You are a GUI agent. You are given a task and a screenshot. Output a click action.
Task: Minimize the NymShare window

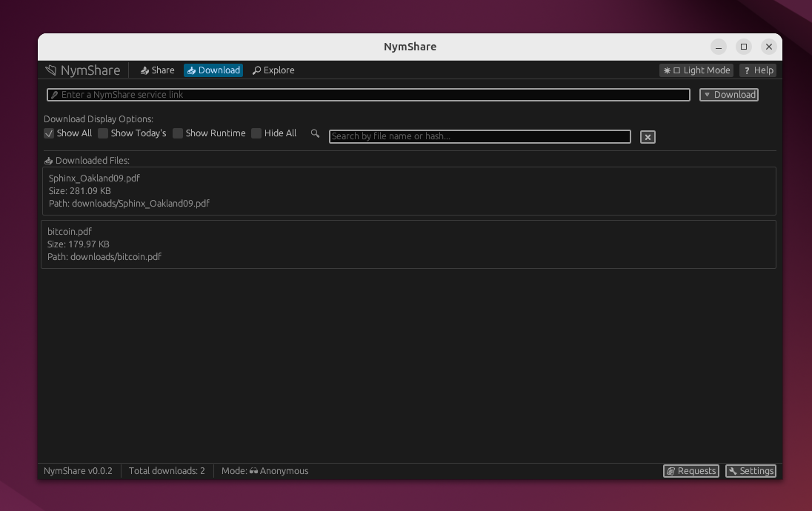click(718, 47)
